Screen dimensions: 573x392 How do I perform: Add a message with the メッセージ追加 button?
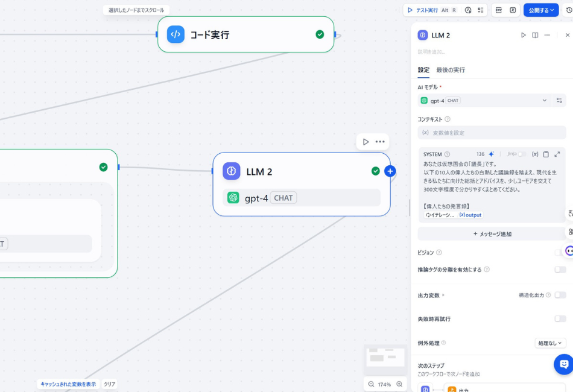492,233
